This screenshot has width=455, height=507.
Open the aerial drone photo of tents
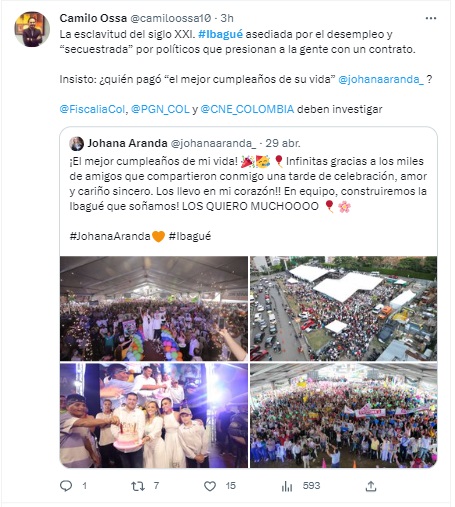pyautogui.click(x=343, y=308)
